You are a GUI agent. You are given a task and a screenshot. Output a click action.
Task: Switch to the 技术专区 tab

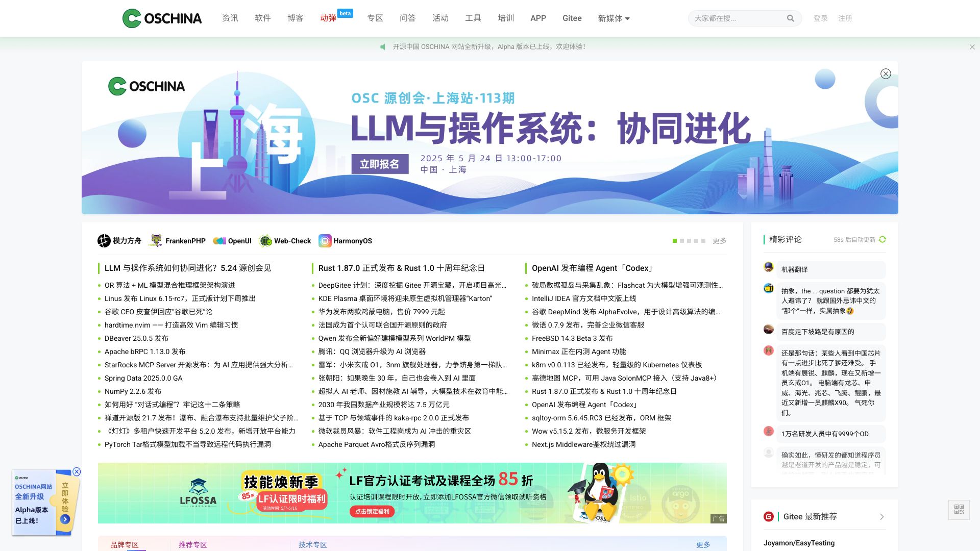click(x=313, y=544)
